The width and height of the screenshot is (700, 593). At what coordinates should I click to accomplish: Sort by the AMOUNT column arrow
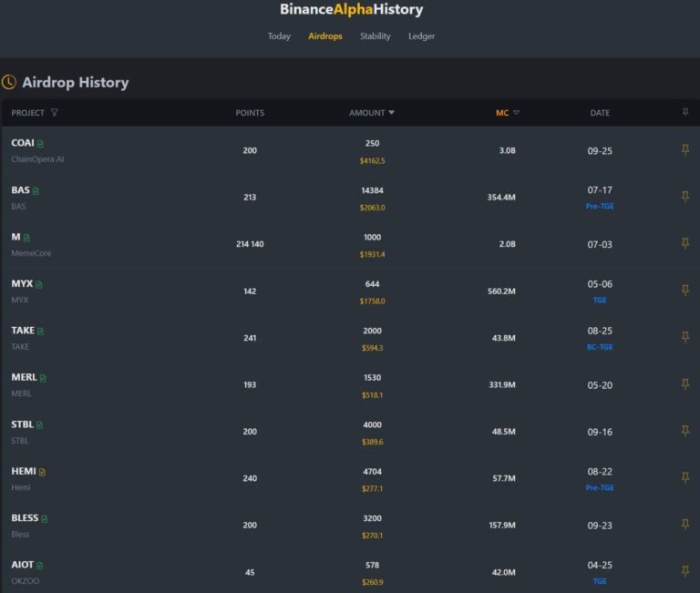pyautogui.click(x=392, y=113)
